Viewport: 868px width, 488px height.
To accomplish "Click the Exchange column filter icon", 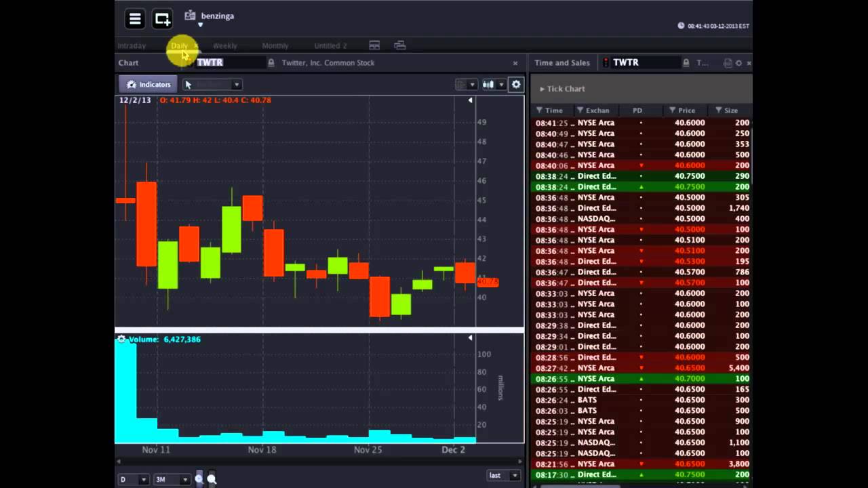I will tap(580, 110).
